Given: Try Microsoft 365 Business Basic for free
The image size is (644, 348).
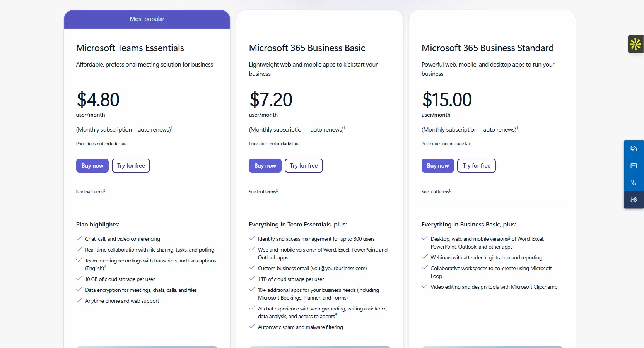Looking at the screenshot, I should (304, 166).
